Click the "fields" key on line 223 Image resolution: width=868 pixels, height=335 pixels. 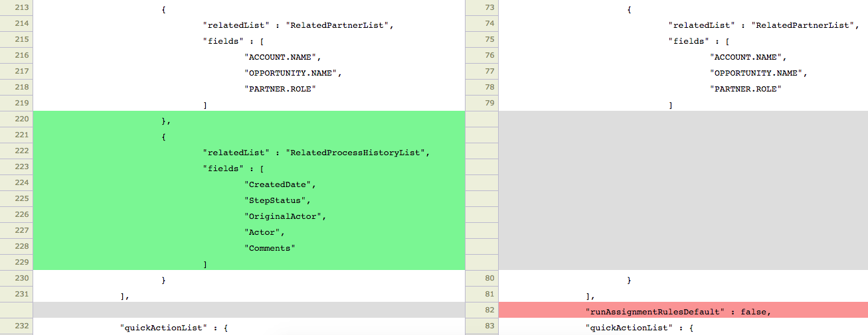coord(223,168)
